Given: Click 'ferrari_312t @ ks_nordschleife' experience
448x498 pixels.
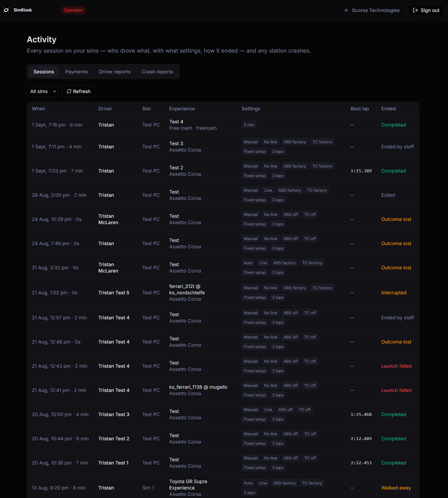Looking at the screenshot, I should [x=187, y=290].
